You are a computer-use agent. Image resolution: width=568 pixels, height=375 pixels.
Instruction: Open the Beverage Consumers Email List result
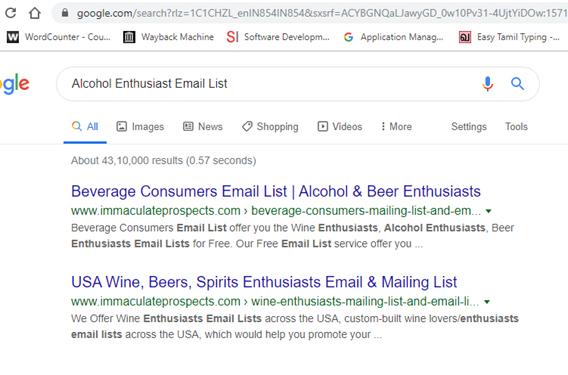click(276, 191)
